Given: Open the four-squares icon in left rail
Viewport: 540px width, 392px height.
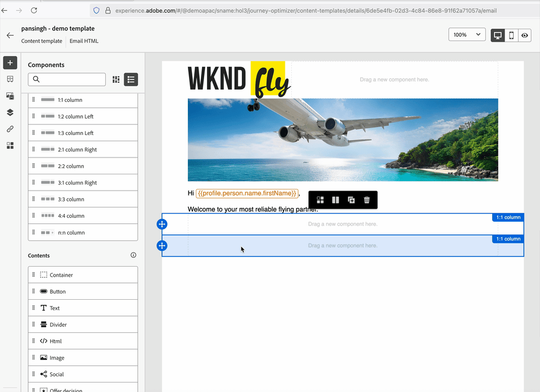Looking at the screenshot, I should click(x=10, y=145).
